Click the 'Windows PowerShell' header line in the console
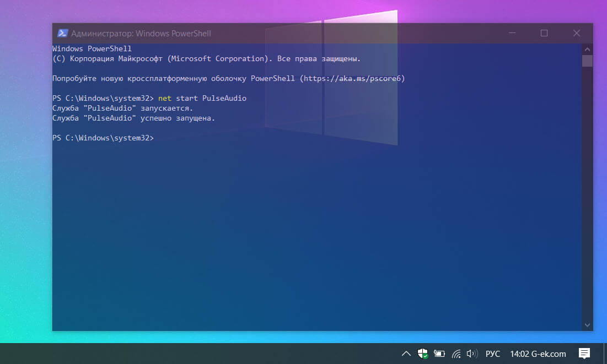Screen dimensions: 607x364 click(x=92, y=49)
